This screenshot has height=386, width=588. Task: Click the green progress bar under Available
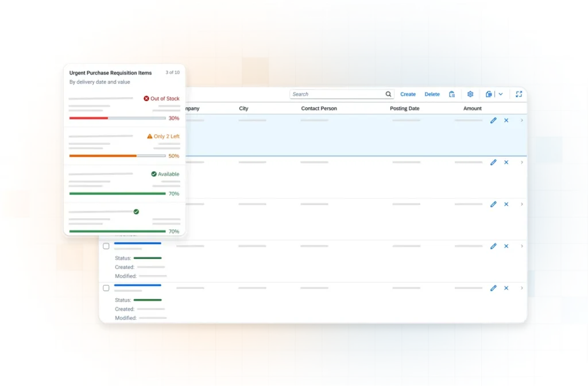pyautogui.click(x=117, y=194)
